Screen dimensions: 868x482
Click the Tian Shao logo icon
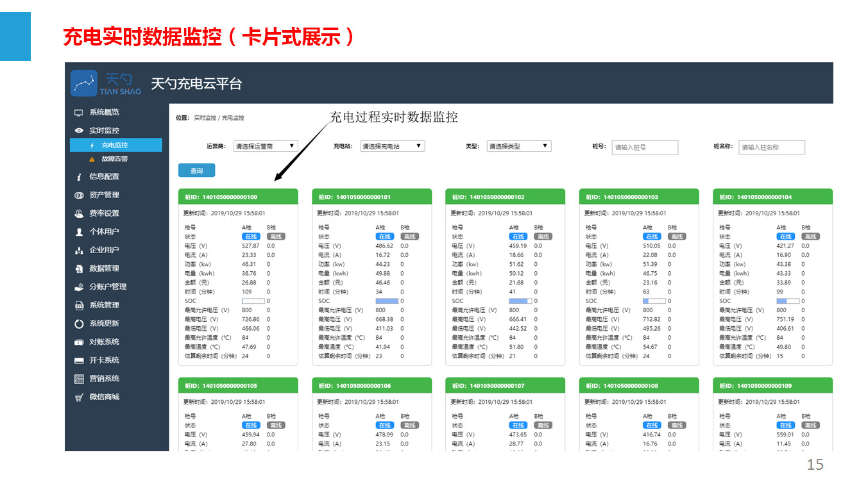pyautogui.click(x=84, y=83)
